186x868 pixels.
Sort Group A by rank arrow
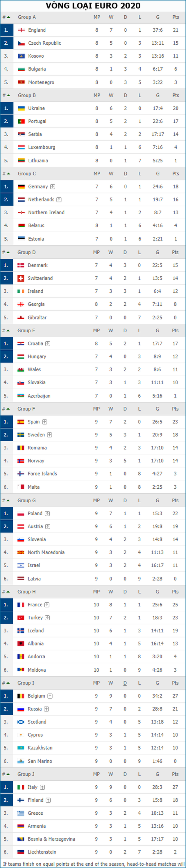pos(8,17)
